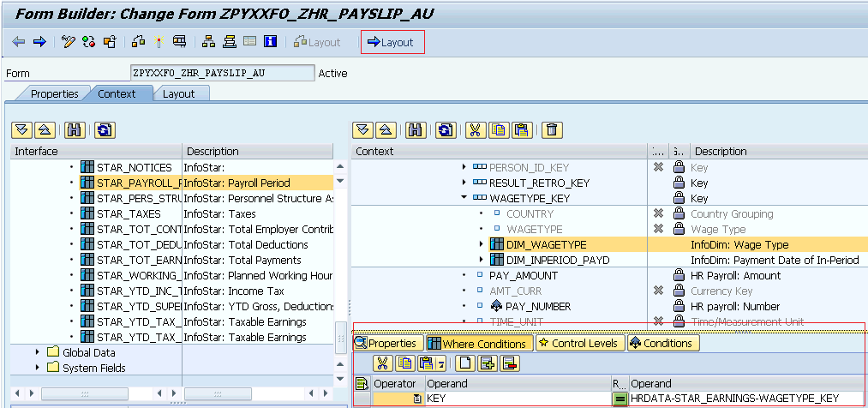868x408 pixels.
Task: Click the blue Layout button with arrow
Action: [391, 42]
